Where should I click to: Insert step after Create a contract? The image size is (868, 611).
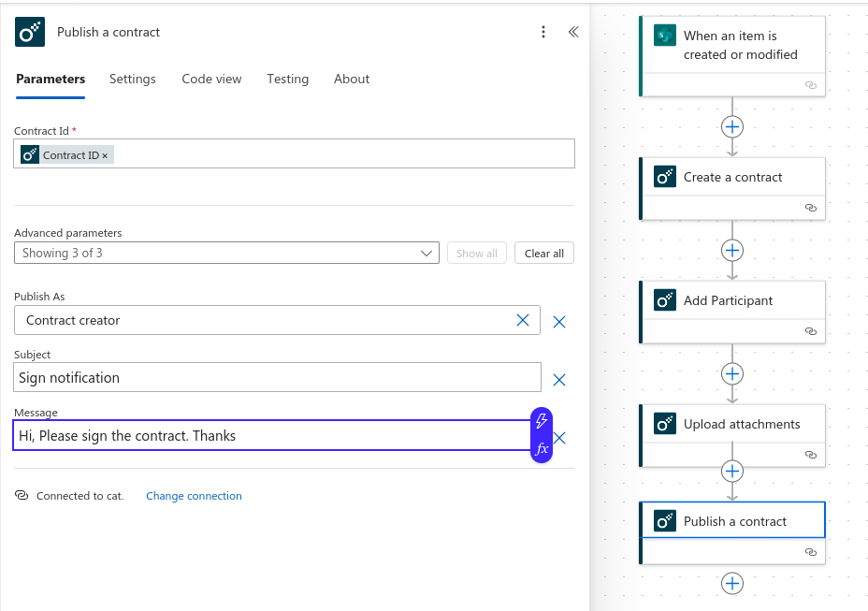coord(732,251)
